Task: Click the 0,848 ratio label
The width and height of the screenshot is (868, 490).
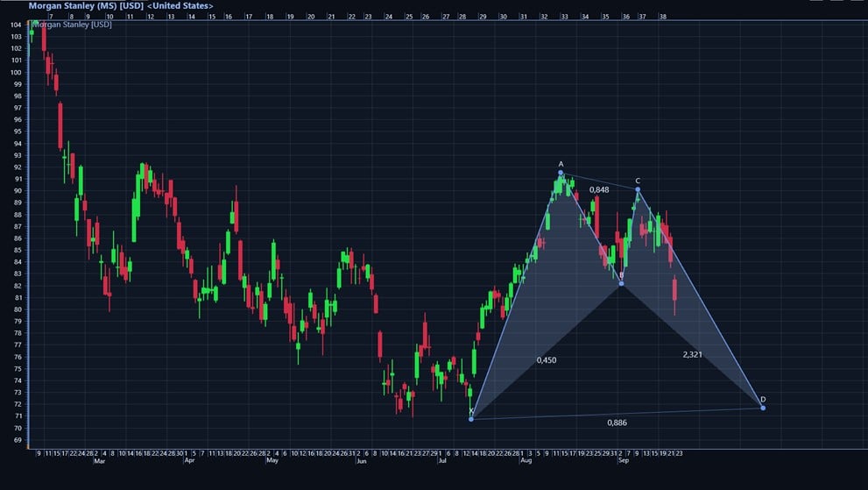Action: click(599, 189)
